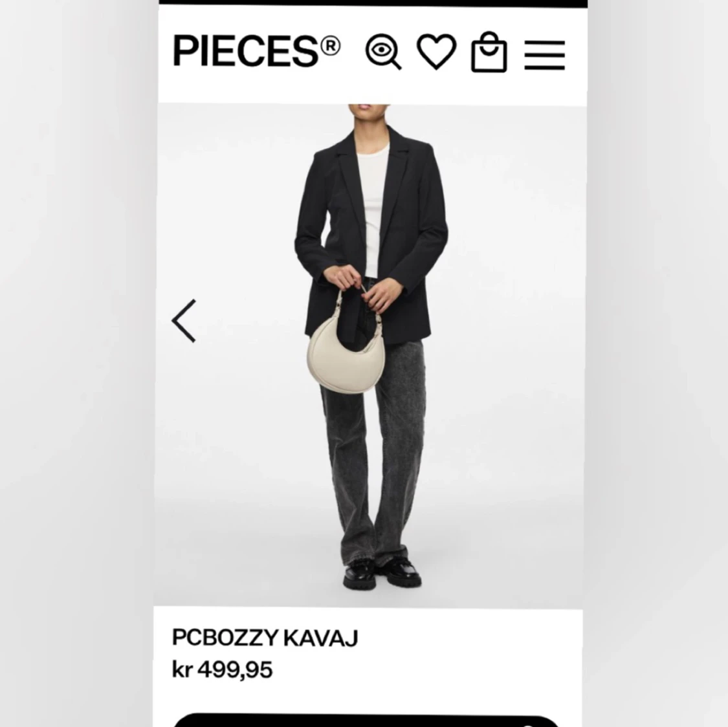Click the registered trademark symbol by PIECES

(x=330, y=46)
